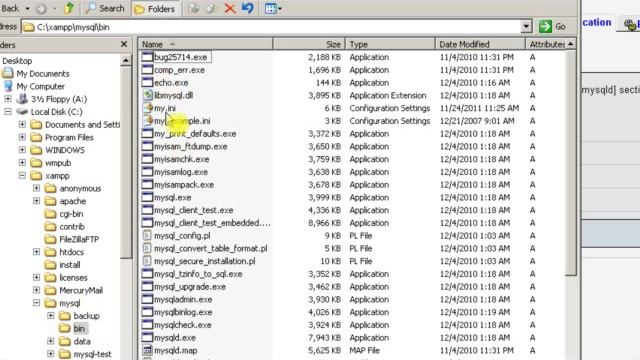
Task: Click the Copy To toolbar icon
Action: point(211,8)
